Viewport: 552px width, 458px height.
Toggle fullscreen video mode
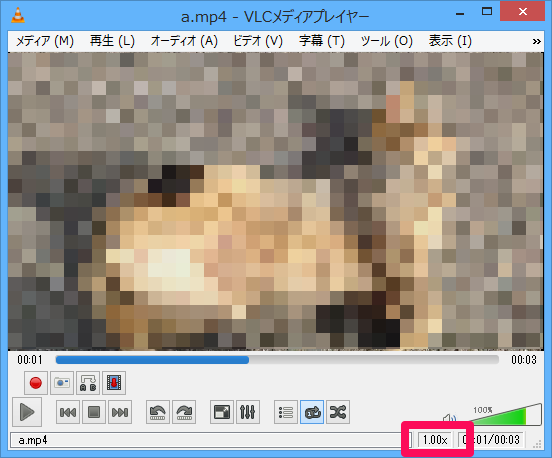[222, 412]
